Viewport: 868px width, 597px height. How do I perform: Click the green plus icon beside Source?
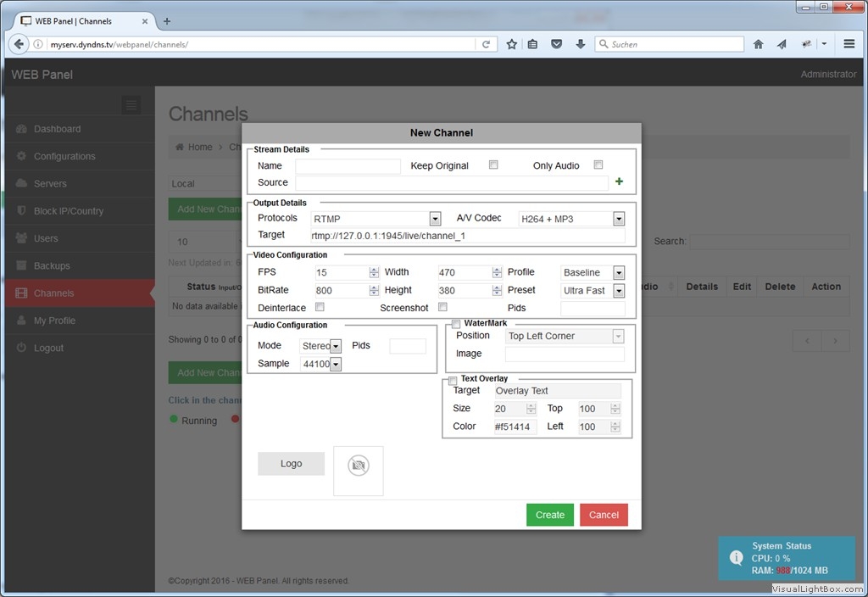[619, 181]
